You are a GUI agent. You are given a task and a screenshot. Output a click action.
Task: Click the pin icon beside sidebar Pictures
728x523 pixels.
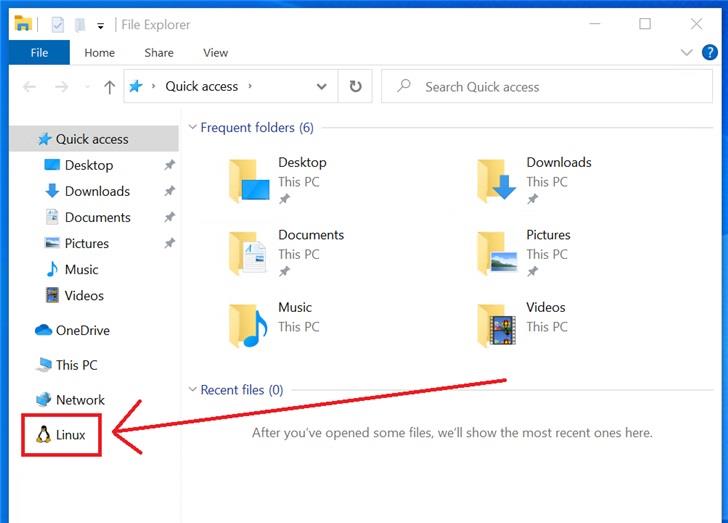pos(169,243)
